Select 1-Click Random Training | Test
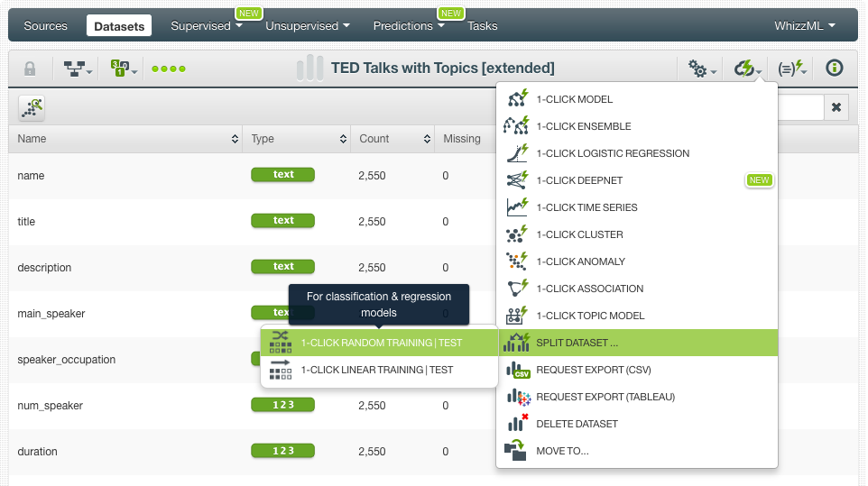This screenshot has height=486, width=868. point(381,343)
